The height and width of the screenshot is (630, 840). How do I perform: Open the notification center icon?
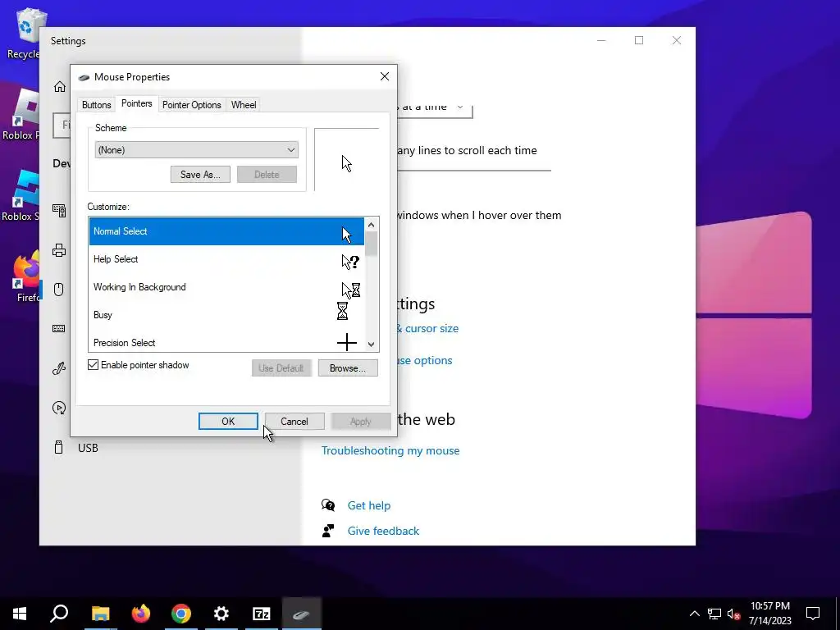[813, 614]
